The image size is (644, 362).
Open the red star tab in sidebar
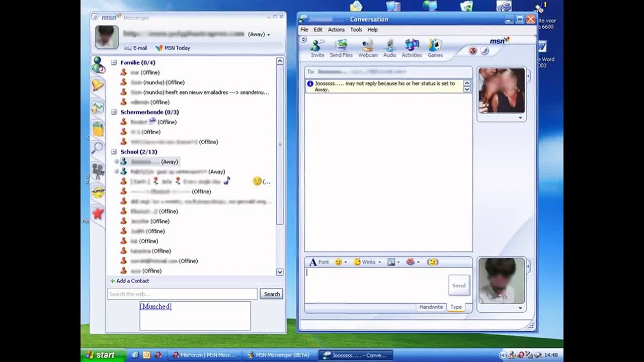[x=98, y=214]
